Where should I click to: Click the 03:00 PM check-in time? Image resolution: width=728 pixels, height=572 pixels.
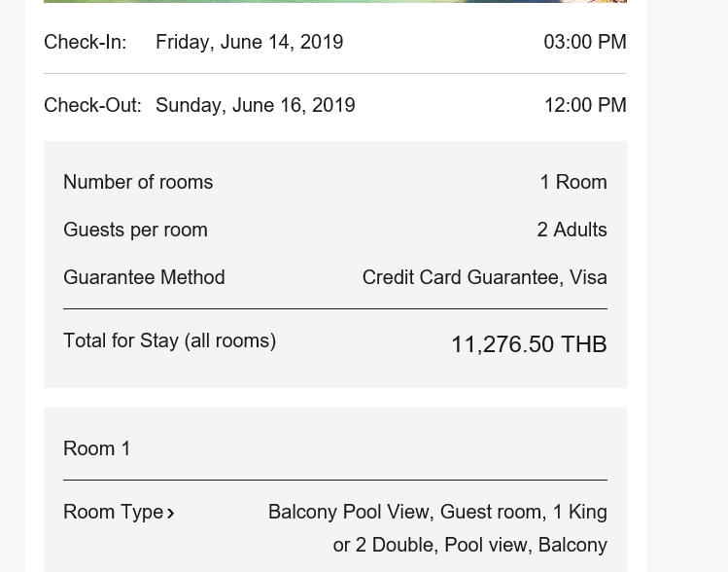(x=585, y=42)
